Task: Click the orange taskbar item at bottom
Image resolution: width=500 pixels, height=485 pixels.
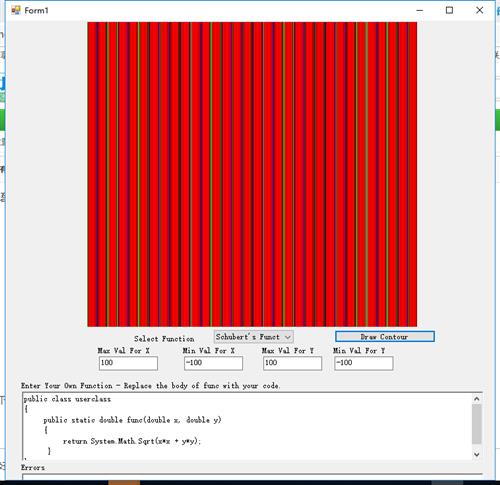Action: click(x=124, y=483)
